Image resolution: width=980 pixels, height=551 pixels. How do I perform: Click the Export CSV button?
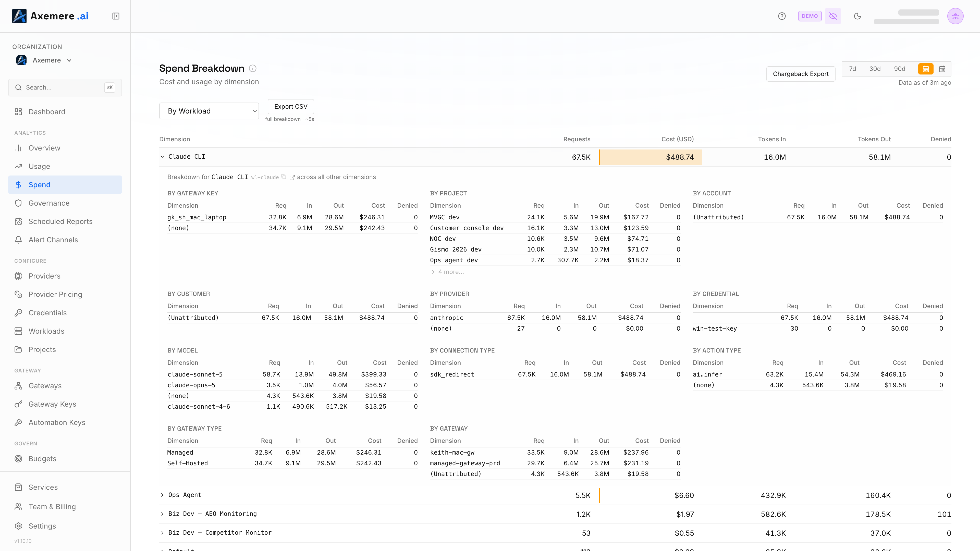pos(291,106)
